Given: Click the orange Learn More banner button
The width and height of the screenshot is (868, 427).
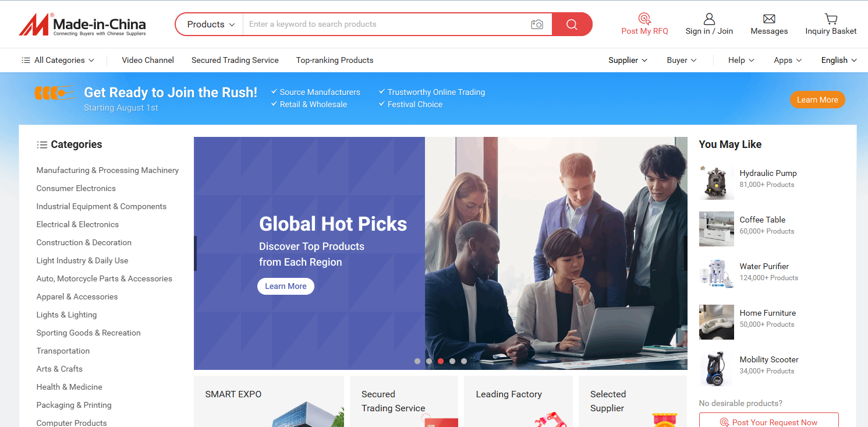Looking at the screenshot, I should pos(817,100).
